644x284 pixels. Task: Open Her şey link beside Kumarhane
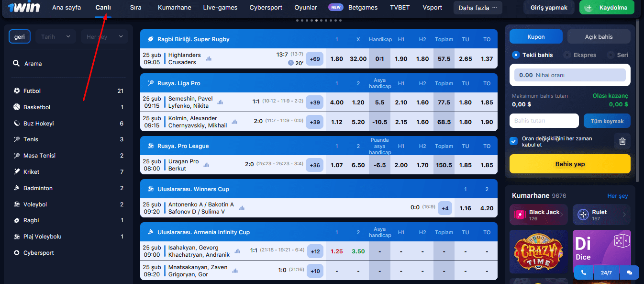pyautogui.click(x=618, y=196)
